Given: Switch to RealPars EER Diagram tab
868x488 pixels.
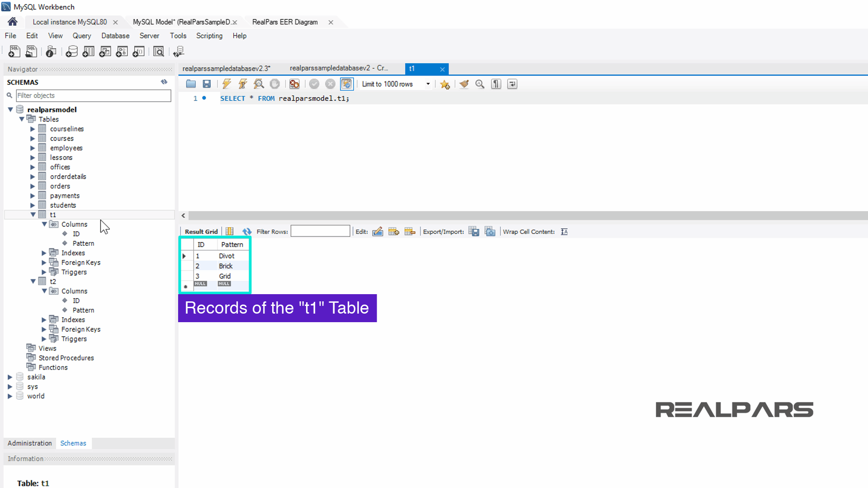Looking at the screenshot, I should [285, 22].
